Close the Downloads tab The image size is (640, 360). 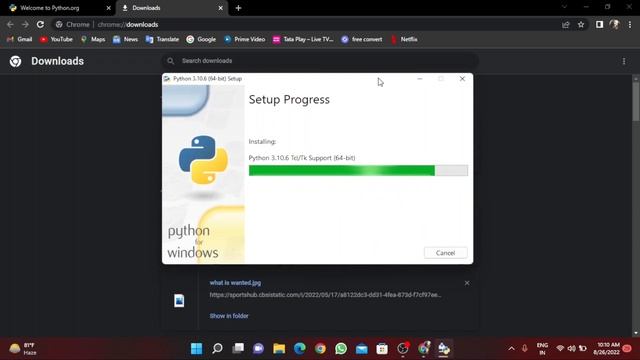click(220, 8)
